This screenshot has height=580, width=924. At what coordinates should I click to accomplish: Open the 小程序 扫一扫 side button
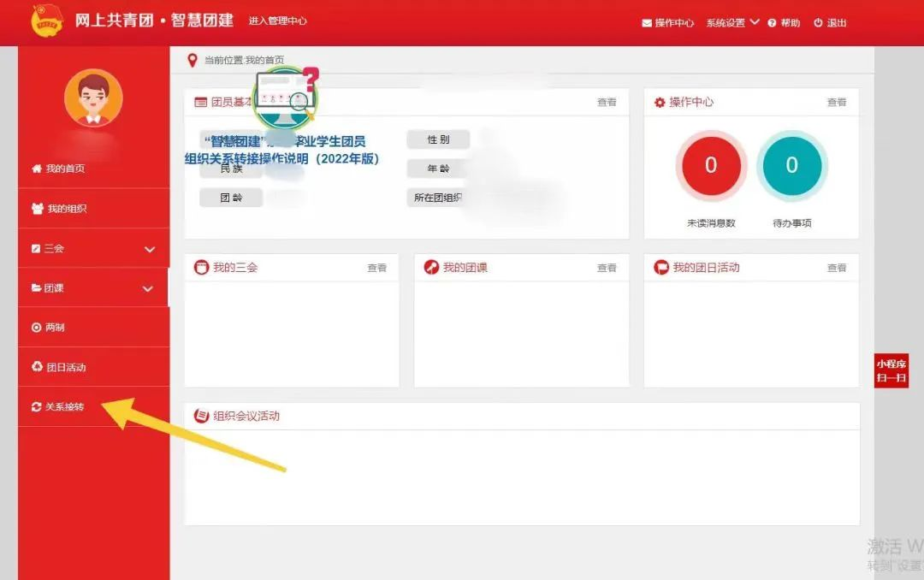(891, 370)
